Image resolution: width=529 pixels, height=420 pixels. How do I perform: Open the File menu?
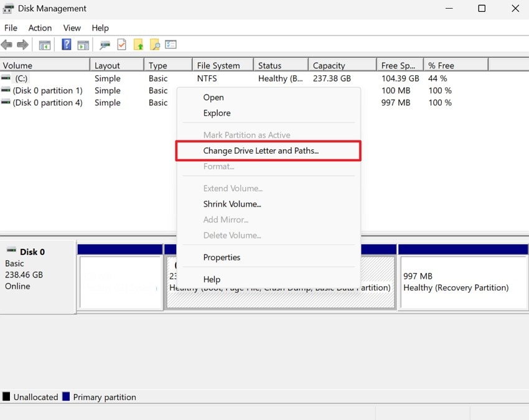(x=11, y=28)
